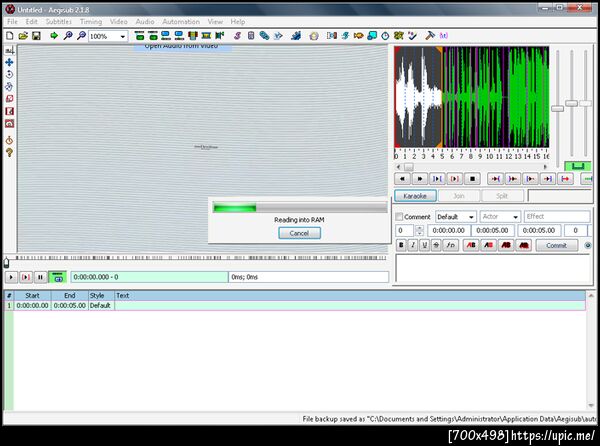600x446 pixels.
Task: Open the Jump To dialog
Action: pyautogui.click(x=54, y=36)
